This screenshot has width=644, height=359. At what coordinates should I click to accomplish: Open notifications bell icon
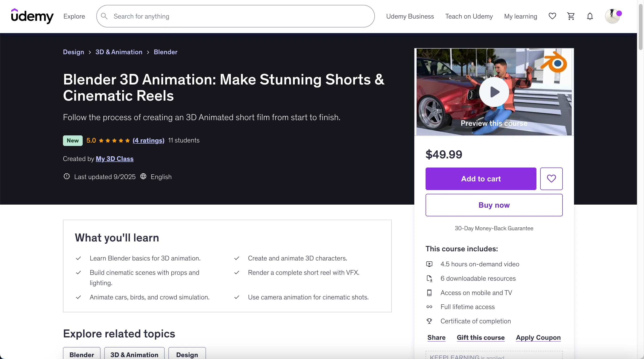(590, 16)
